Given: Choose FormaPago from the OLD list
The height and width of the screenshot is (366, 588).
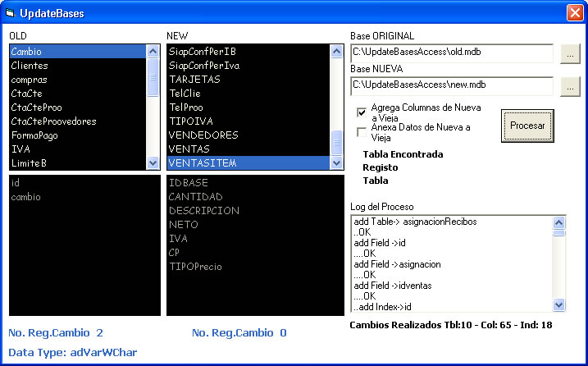Looking at the screenshot, I should pyautogui.click(x=35, y=135).
